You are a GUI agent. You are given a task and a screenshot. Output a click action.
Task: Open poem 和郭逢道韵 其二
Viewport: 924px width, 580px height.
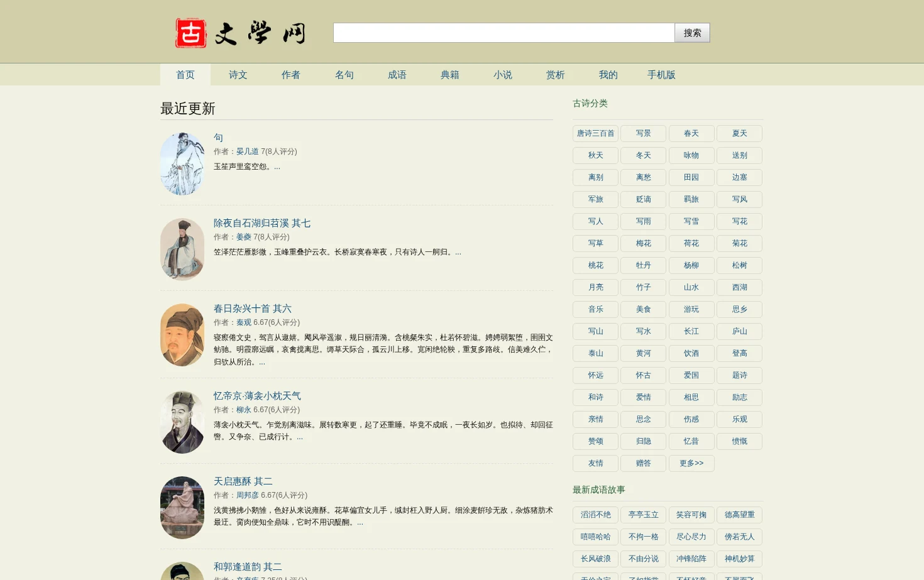(248, 567)
